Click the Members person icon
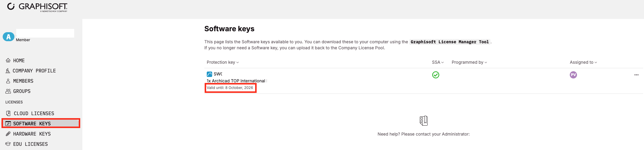 coord(8,81)
